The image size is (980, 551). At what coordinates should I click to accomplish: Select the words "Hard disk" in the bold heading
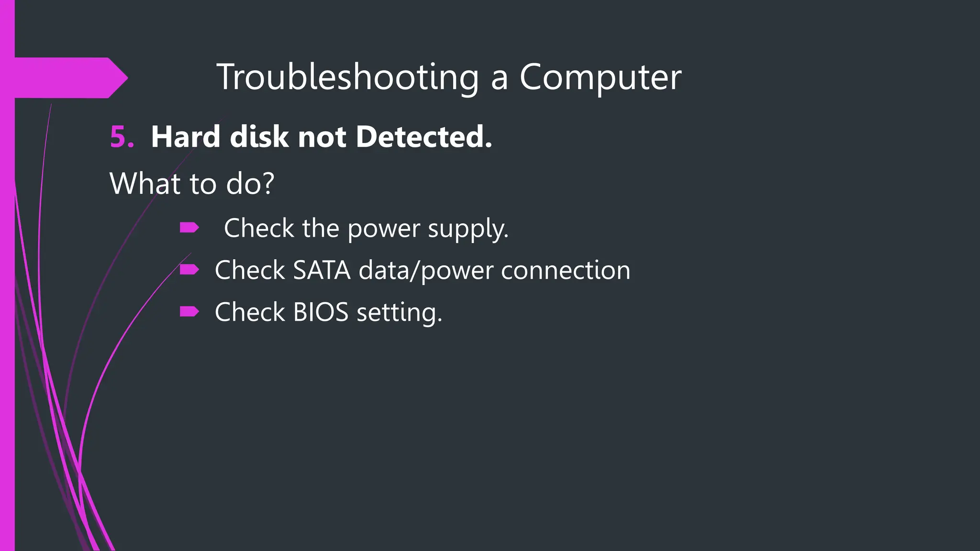[219, 137]
